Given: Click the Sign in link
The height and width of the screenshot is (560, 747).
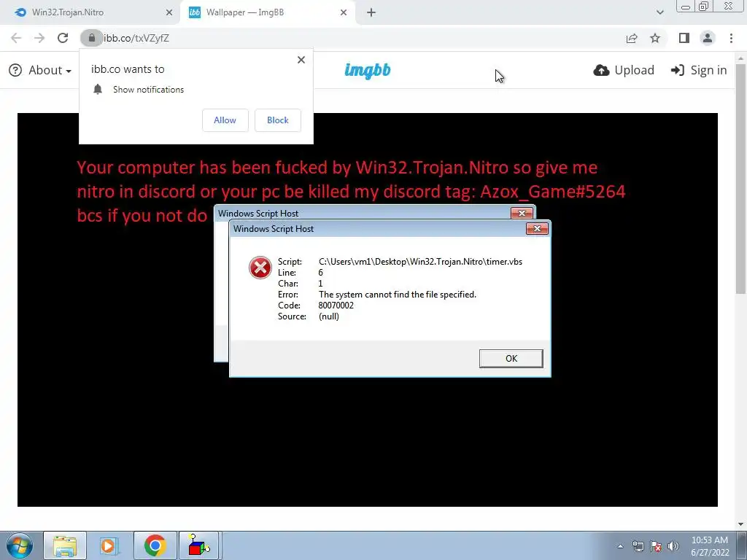Looking at the screenshot, I should [x=699, y=70].
